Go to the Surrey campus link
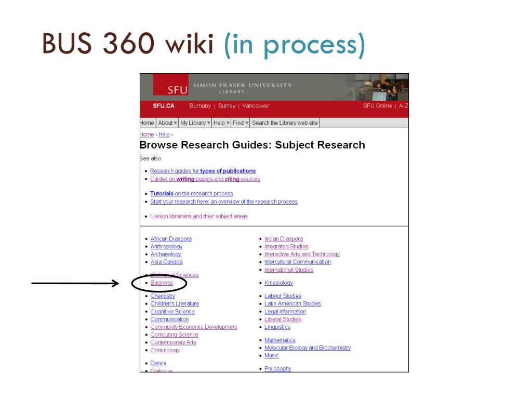The height and width of the screenshot is (399, 532). (x=227, y=106)
